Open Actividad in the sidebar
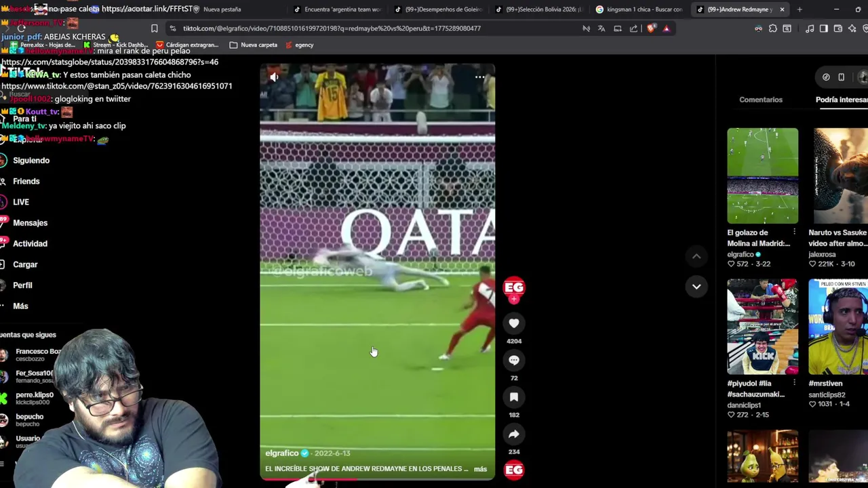Image resolution: width=868 pixels, height=488 pixels. tap(30, 244)
